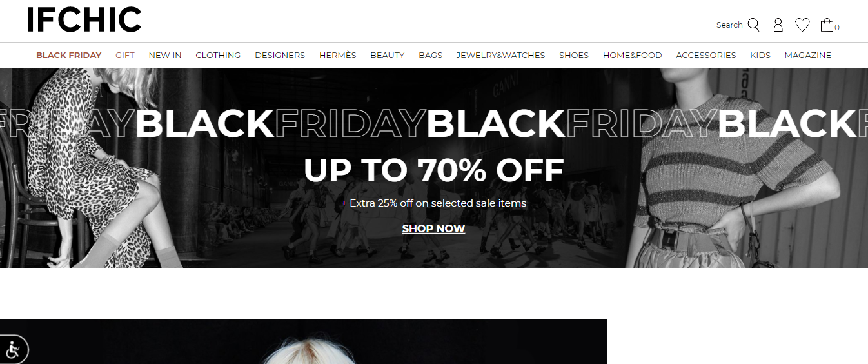Click the Search text label
The image size is (868, 364).
point(729,25)
